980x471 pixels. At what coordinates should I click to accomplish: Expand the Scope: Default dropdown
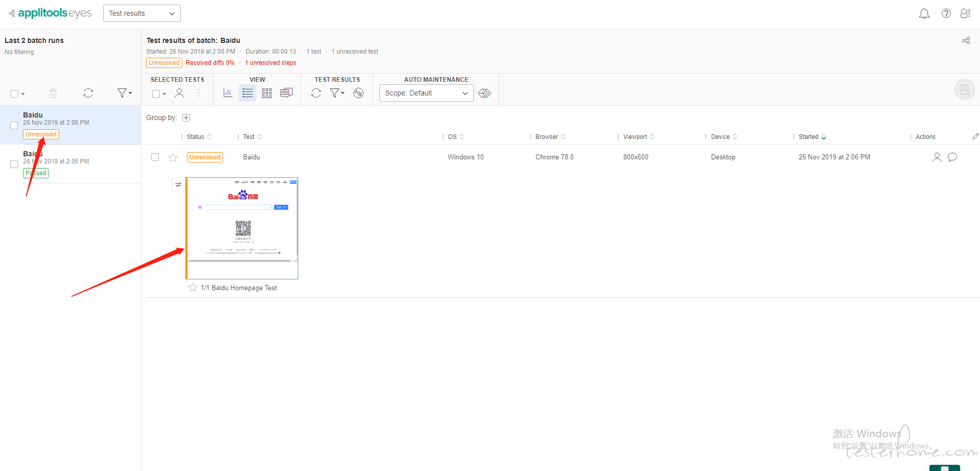click(426, 93)
